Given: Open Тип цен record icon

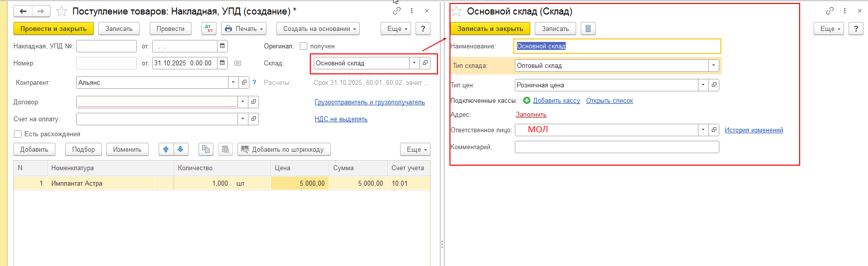Looking at the screenshot, I should pyautogui.click(x=714, y=85).
